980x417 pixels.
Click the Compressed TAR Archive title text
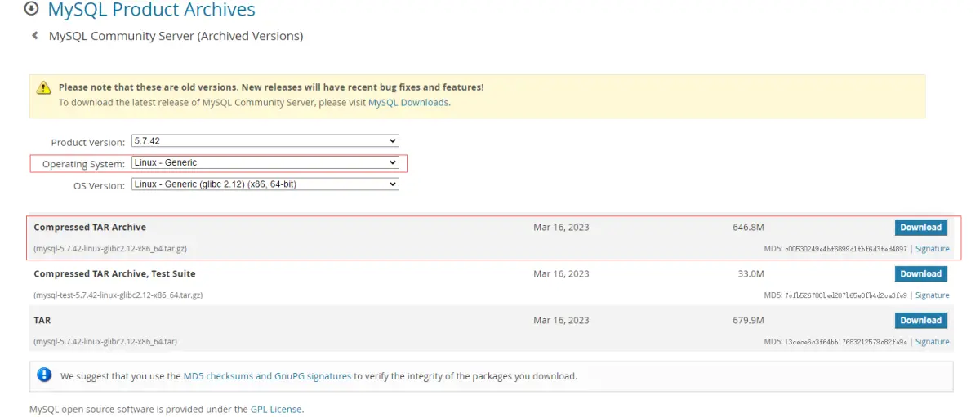tap(90, 227)
